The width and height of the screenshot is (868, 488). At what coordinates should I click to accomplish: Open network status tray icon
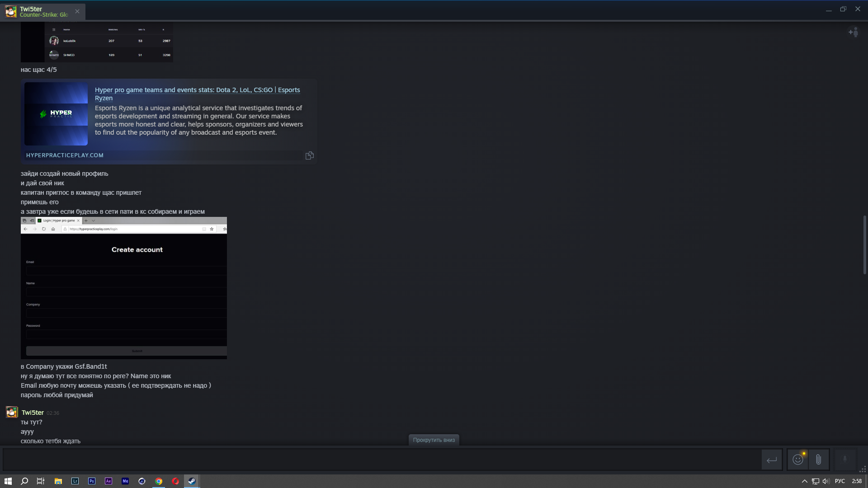[815, 481]
